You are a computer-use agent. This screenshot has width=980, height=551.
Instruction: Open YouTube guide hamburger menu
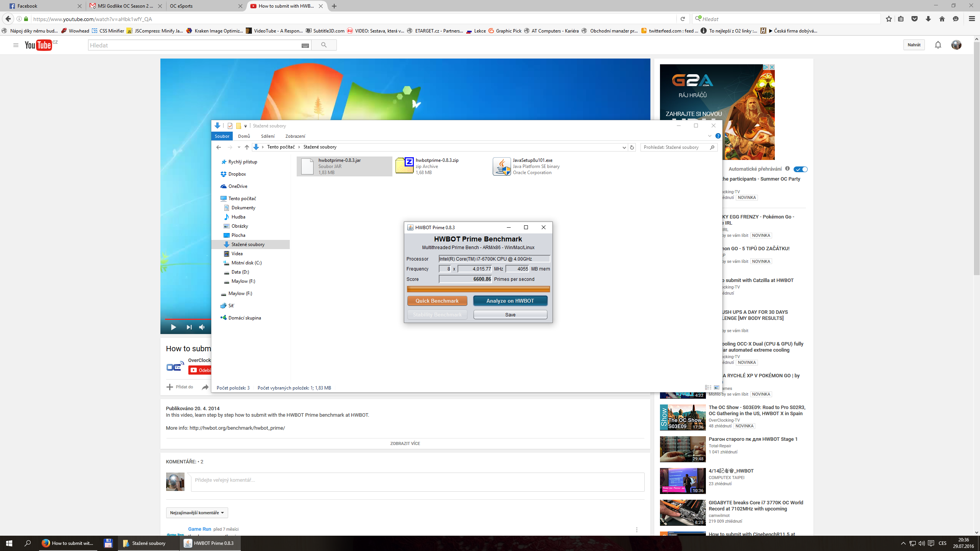(16, 45)
